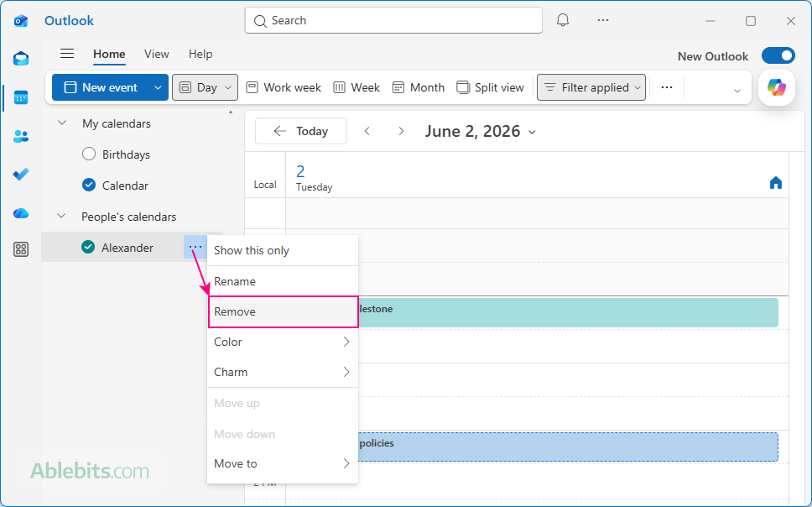The image size is (812, 507).
Task: Uncheck the Calendar checkbox
Action: pos(89,185)
